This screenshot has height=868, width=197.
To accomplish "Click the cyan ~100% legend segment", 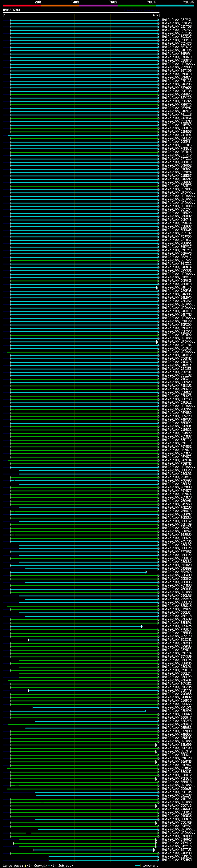I will point(175,6).
